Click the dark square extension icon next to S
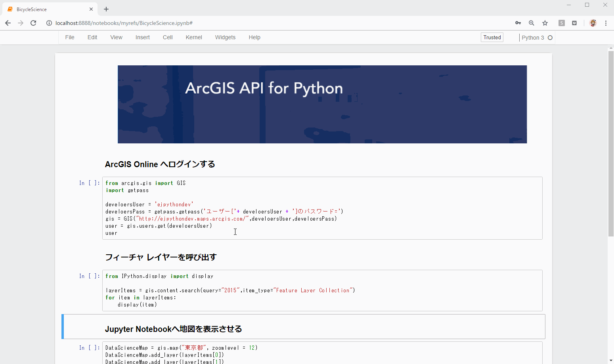The width and height of the screenshot is (614, 364). 574,23
